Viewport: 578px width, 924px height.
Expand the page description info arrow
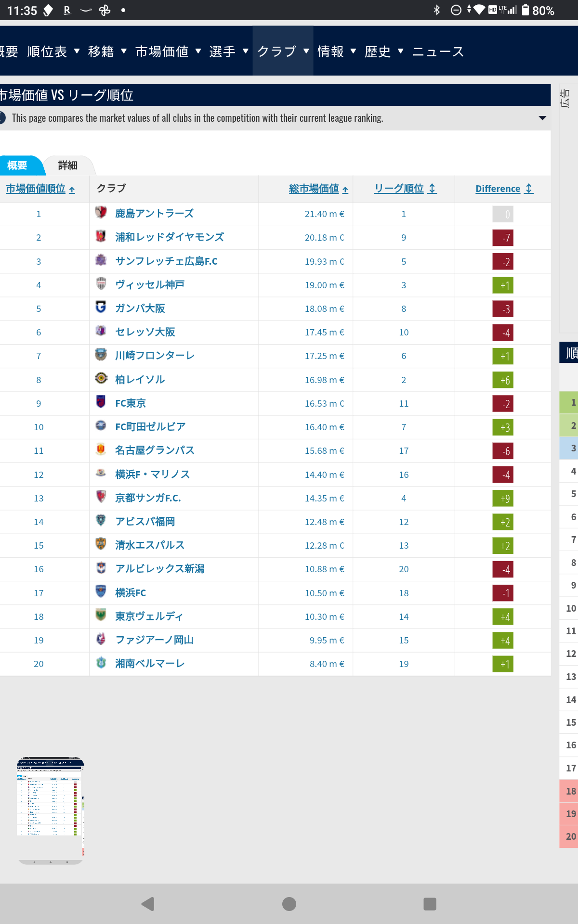click(542, 118)
